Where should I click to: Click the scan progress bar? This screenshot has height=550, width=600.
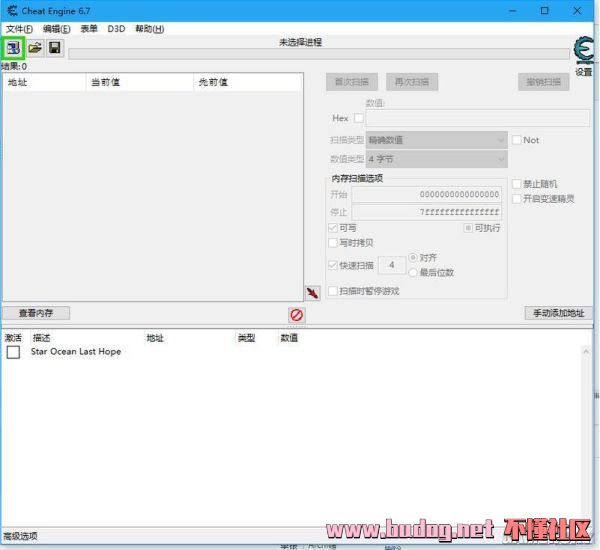[x=319, y=54]
